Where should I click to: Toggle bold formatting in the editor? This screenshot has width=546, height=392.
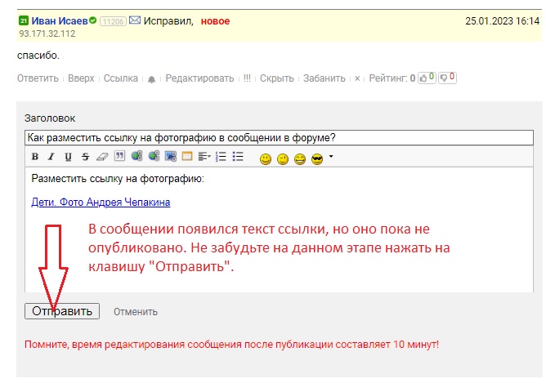click(35, 157)
